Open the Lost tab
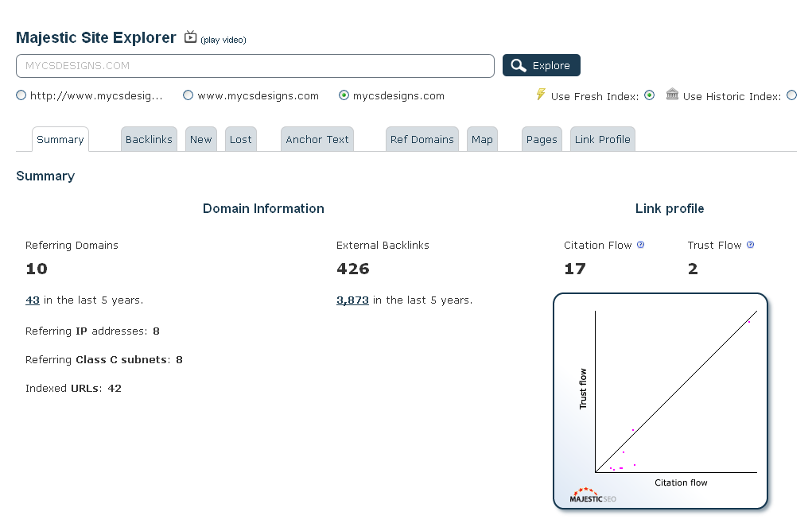This screenshot has width=812, height=523. (x=241, y=139)
